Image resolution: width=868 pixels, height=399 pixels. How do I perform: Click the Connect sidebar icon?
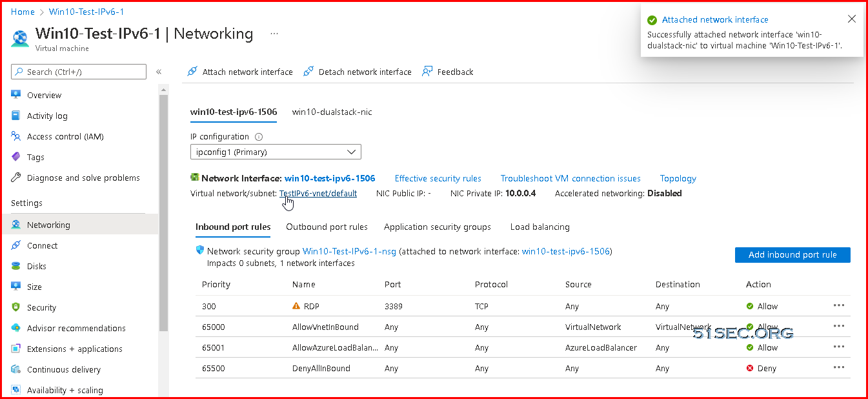[x=16, y=245]
